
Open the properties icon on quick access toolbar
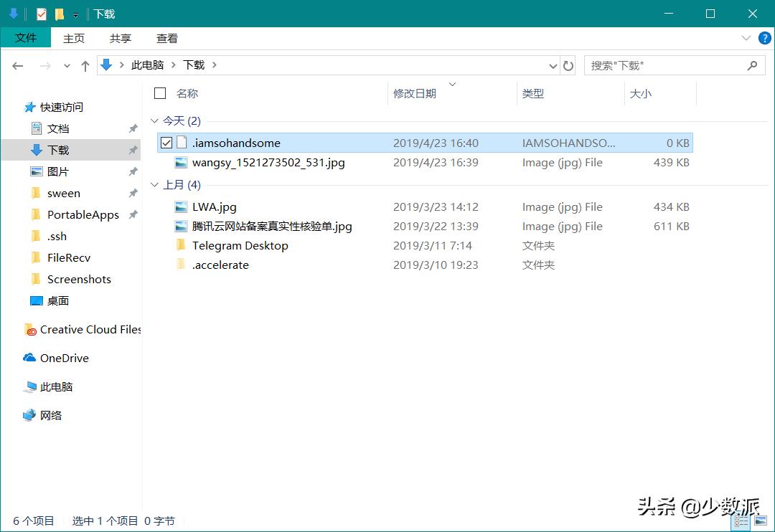[40, 13]
